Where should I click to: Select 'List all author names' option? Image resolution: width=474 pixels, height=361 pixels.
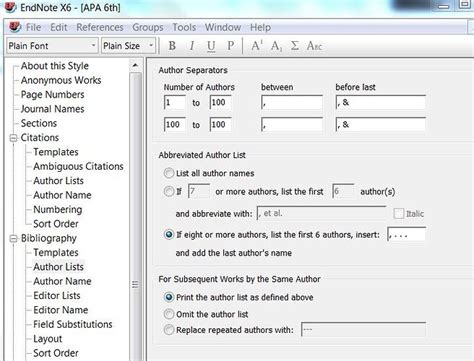click(x=169, y=173)
